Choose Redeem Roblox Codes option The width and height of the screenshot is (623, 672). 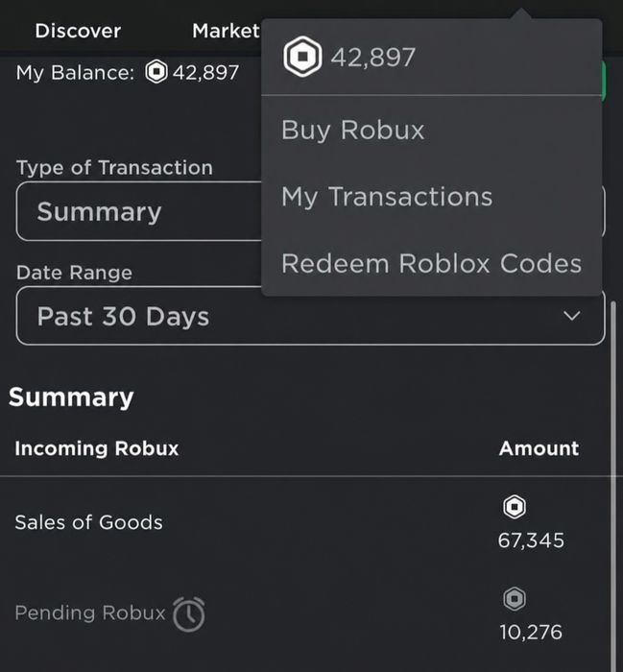coord(431,263)
